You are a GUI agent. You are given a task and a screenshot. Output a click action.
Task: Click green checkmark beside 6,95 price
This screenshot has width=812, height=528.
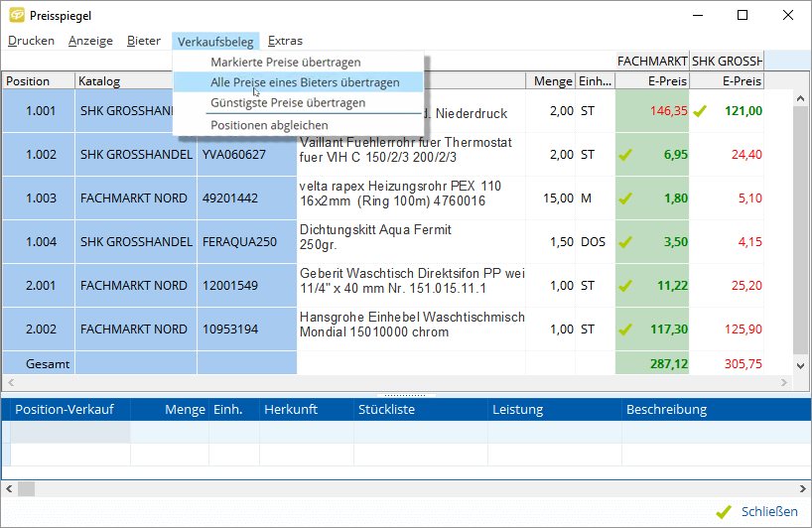tap(625, 155)
